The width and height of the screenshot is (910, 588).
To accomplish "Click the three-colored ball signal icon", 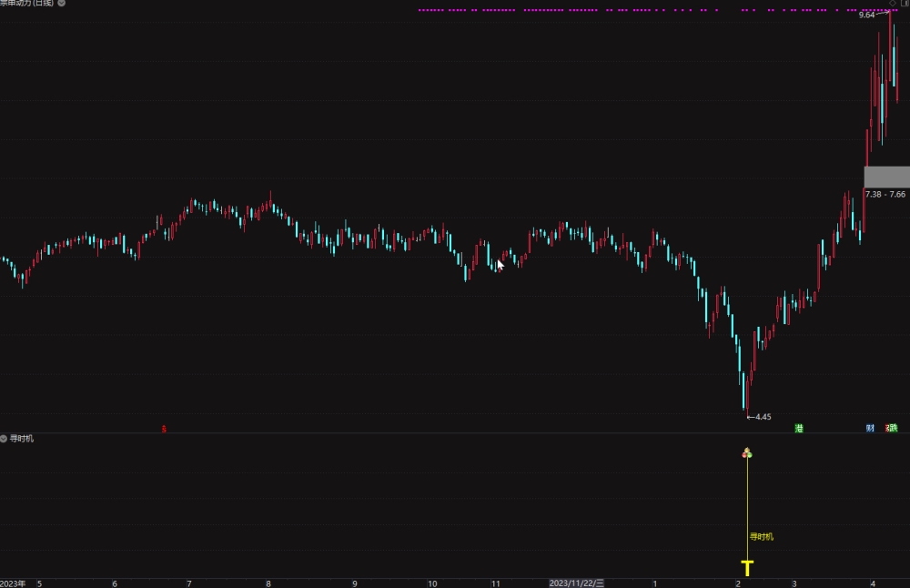I will (747, 452).
